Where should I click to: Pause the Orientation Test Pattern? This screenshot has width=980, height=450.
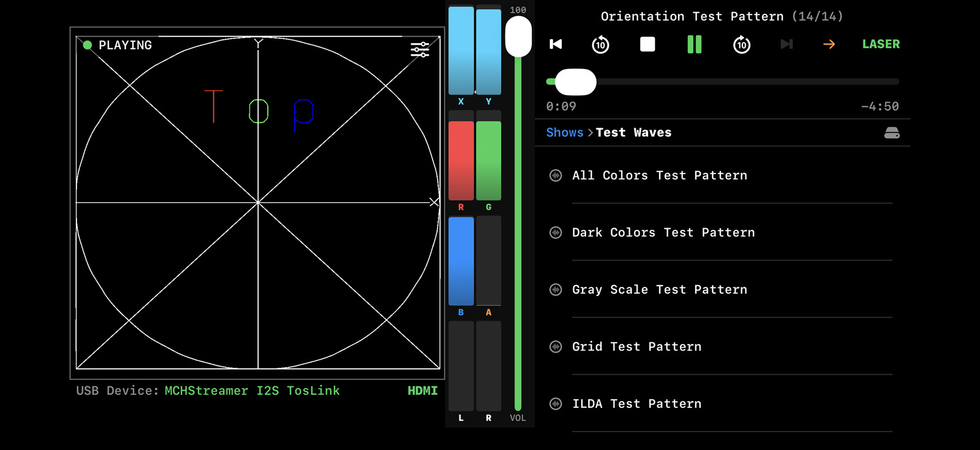click(694, 44)
